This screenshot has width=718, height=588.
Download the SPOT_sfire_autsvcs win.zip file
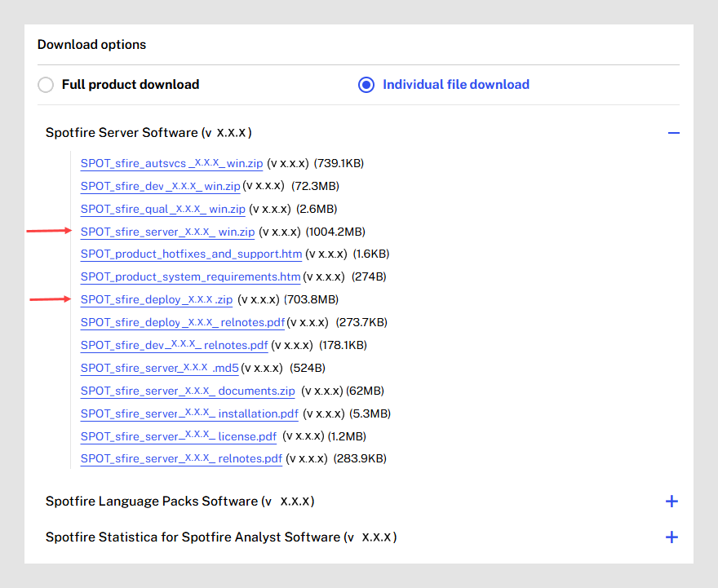(x=171, y=163)
